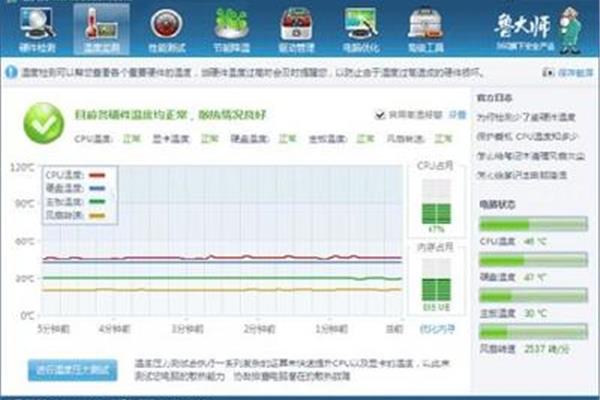Click the 风扇转速 2537 progress bar
600x400 pixels.
click(x=533, y=331)
